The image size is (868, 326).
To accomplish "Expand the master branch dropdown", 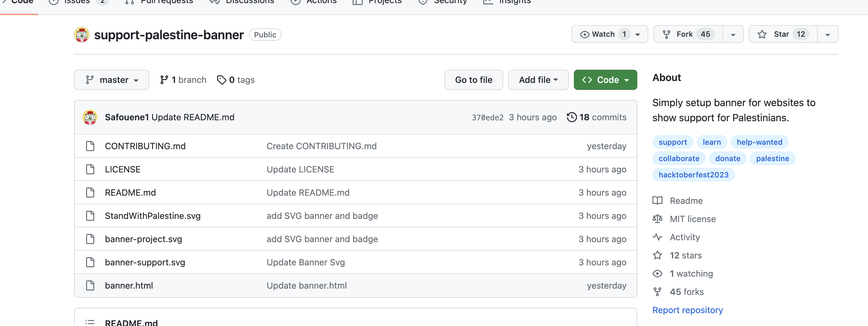I will (112, 80).
